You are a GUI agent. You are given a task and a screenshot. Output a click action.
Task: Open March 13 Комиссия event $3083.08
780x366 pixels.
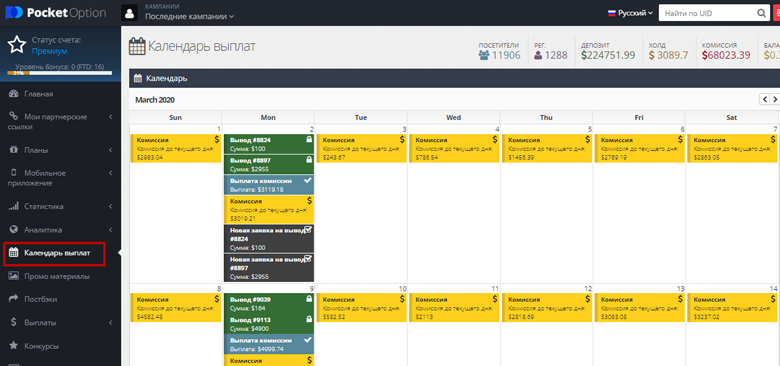(640, 307)
